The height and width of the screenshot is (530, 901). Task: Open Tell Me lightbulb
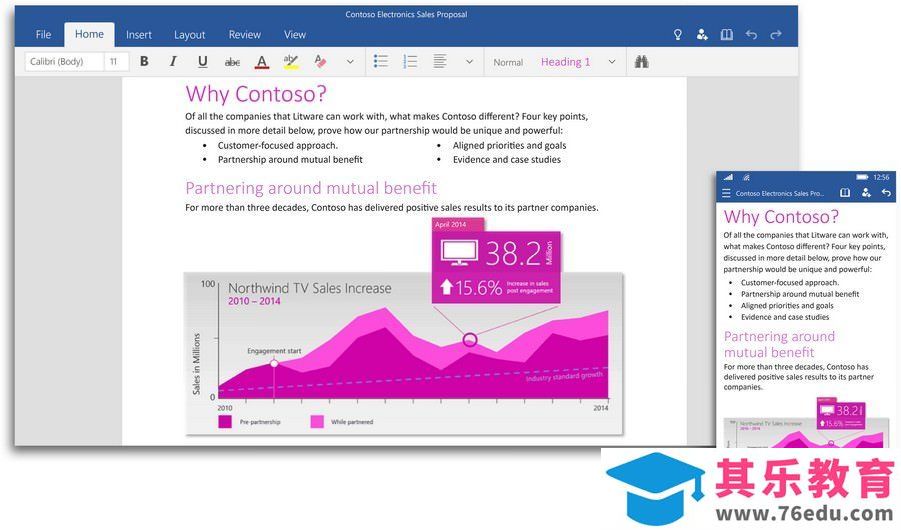(x=677, y=34)
